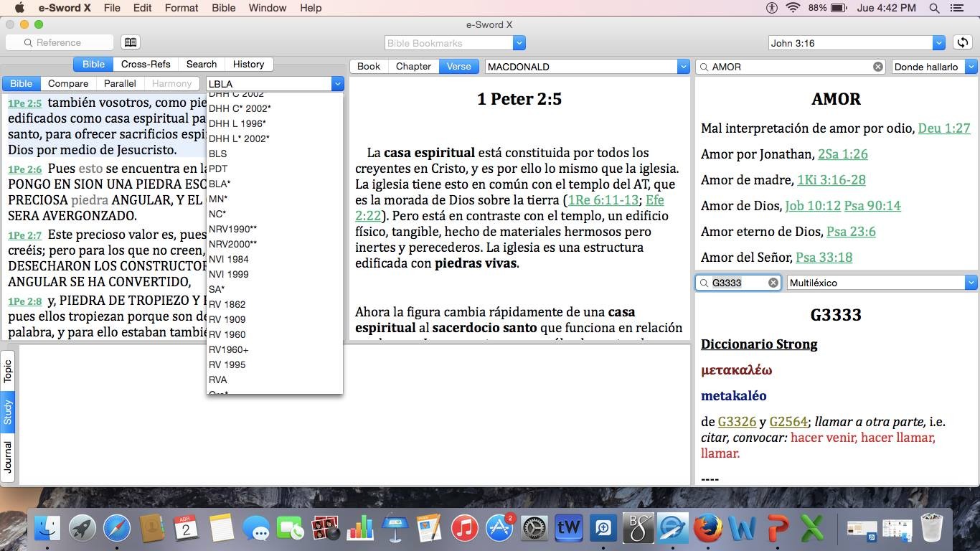Open the G3326 Strong's link
The image size is (980, 551).
[x=737, y=422]
